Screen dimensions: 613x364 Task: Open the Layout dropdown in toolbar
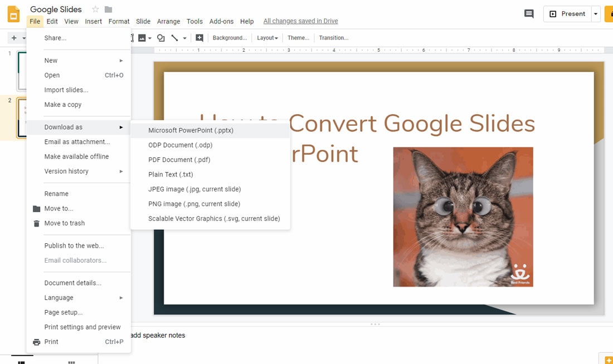267,38
